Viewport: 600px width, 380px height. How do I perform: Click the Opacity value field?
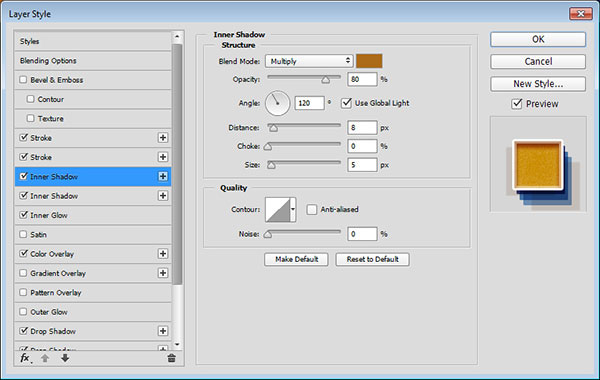click(x=362, y=79)
